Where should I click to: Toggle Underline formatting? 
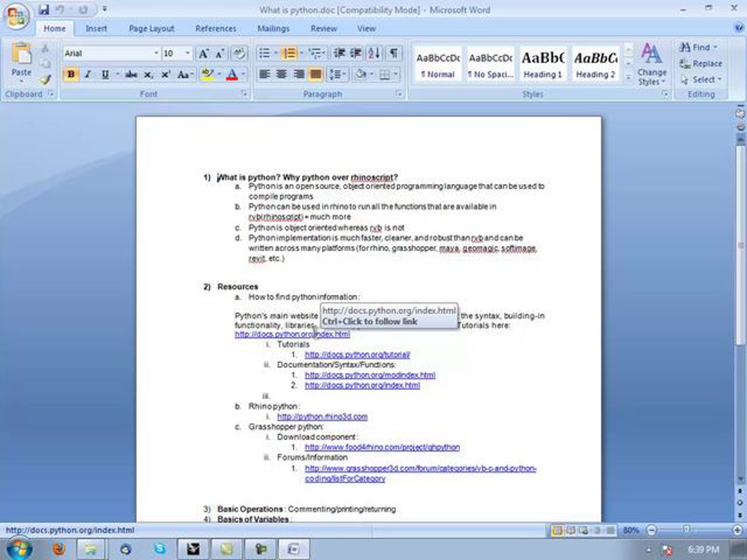click(106, 74)
